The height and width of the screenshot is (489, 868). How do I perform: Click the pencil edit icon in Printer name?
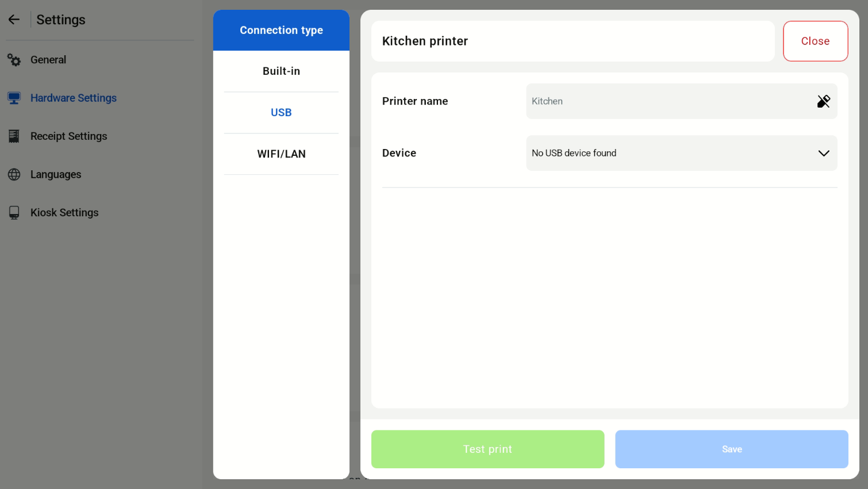823,101
